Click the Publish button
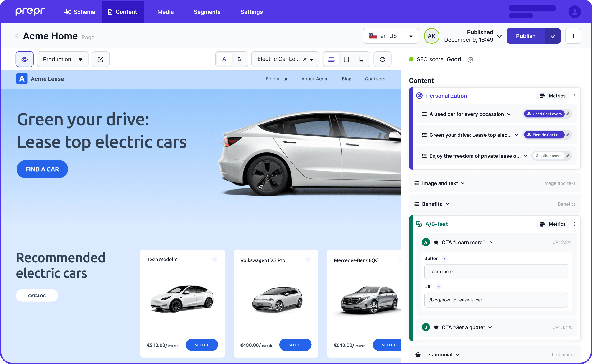 [x=526, y=36]
